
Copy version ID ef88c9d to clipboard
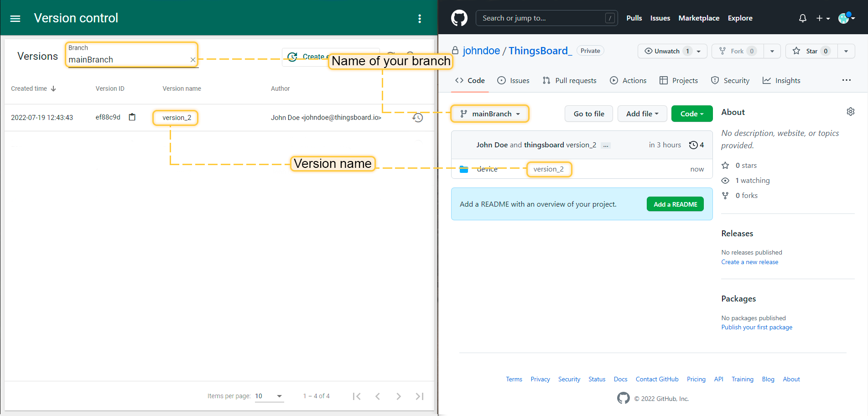132,117
